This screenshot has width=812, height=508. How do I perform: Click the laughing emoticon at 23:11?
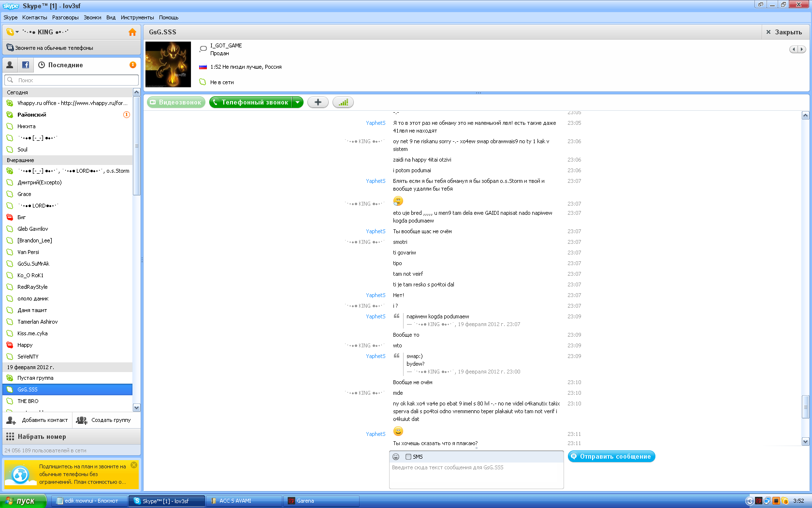pos(398,431)
